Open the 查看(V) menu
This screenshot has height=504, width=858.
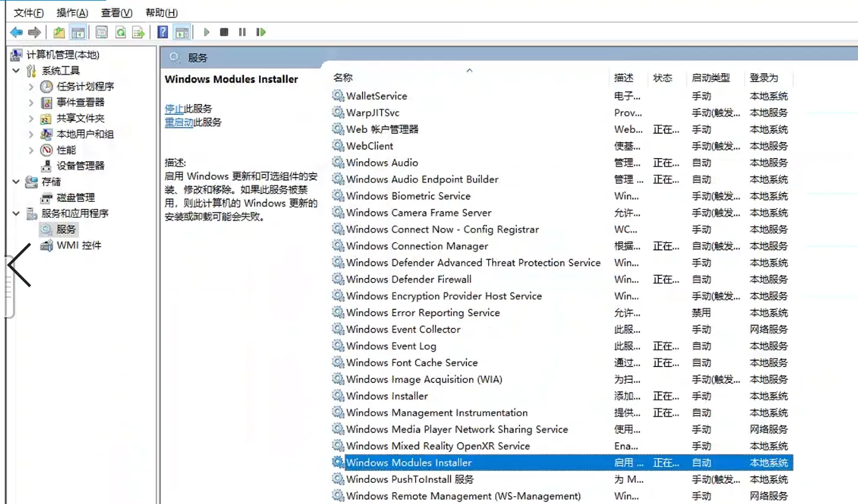tap(116, 12)
